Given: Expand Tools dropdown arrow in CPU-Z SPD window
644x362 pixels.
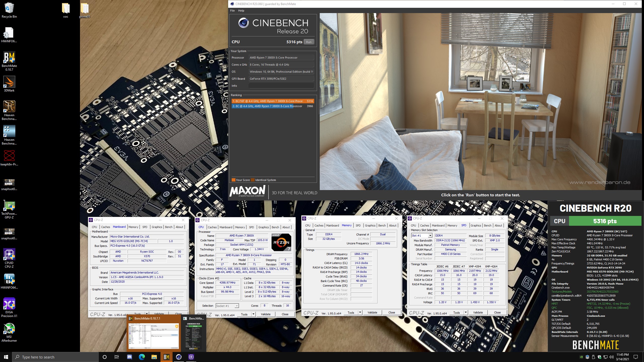Looking at the screenshot, I should [466, 312].
